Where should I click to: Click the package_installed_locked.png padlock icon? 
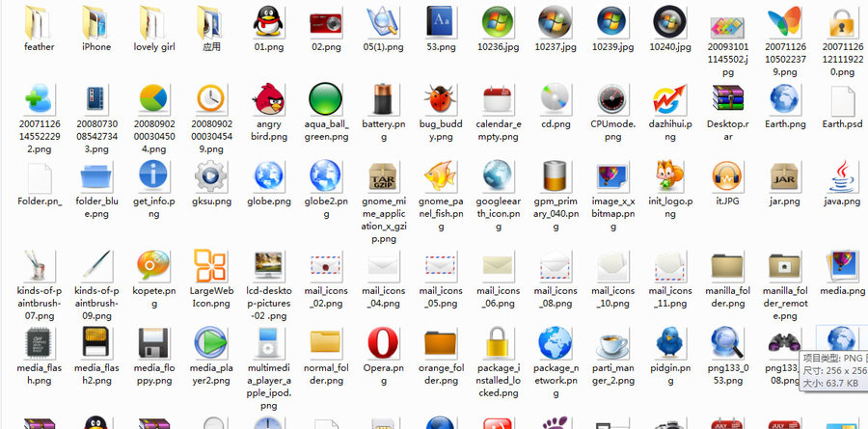coord(498,343)
